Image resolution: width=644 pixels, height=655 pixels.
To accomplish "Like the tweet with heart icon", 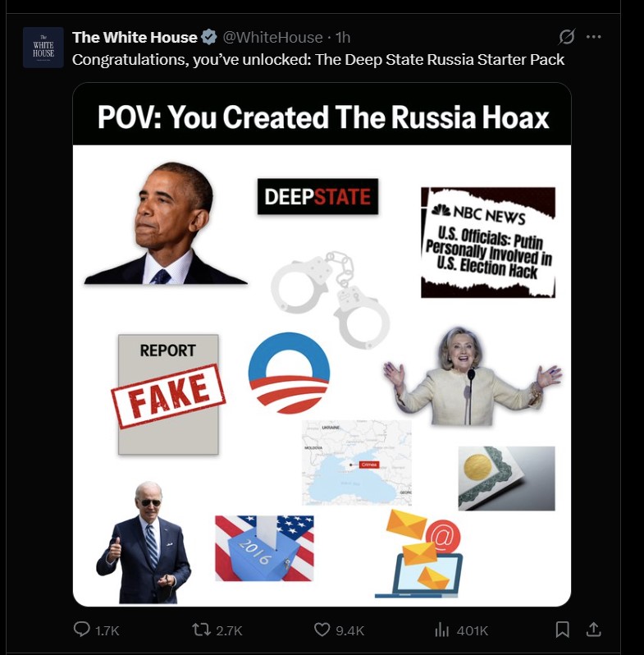I will (x=339, y=630).
